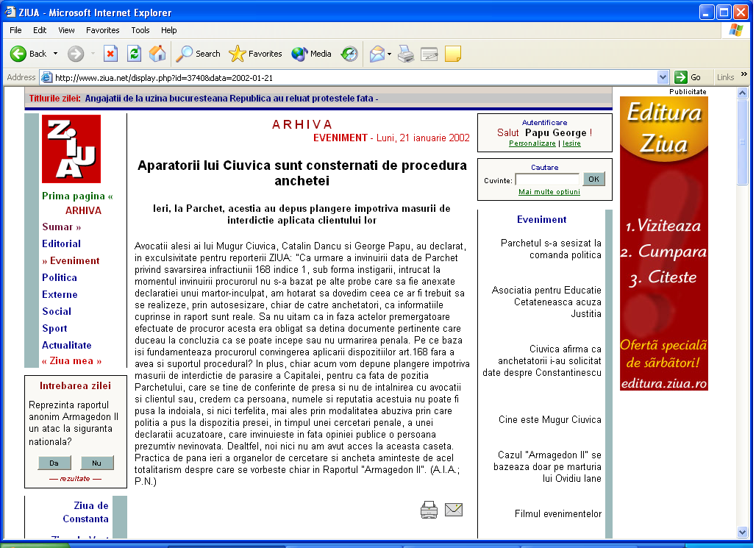Click the Iesire logout link
Screen dimensions: 756x548
pyautogui.click(x=571, y=143)
